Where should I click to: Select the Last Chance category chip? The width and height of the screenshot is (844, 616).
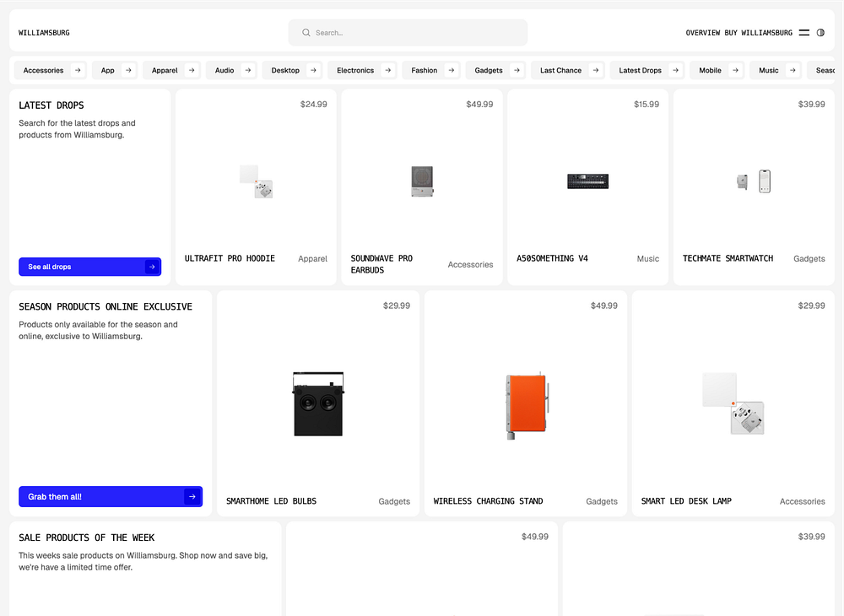[568, 71]
